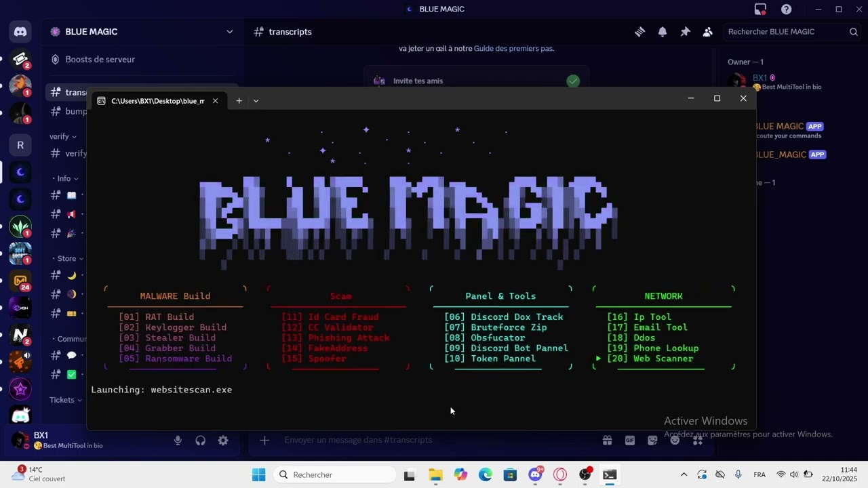Open Boosts de serveur
The height and width of the screenshot is (488, 868).
[x=100, y=60]
